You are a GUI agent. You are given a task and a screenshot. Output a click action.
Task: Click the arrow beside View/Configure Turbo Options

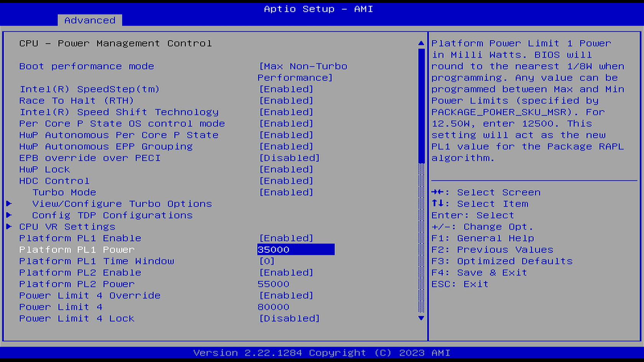click(x=9, y=204)
